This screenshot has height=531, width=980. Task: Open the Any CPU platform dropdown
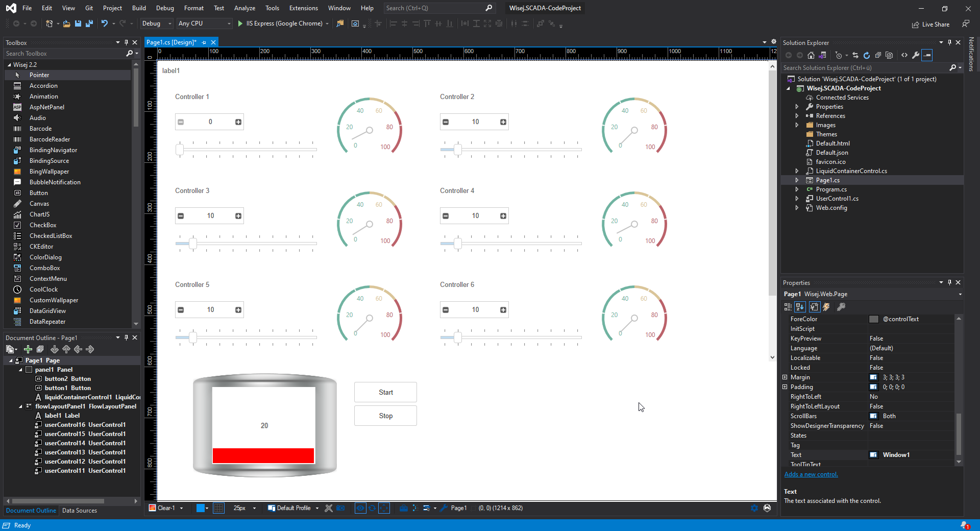(204, 23)
